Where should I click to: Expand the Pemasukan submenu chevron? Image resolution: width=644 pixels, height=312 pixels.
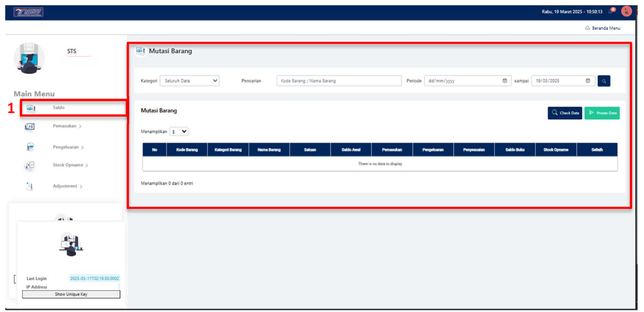coord(80,126)
